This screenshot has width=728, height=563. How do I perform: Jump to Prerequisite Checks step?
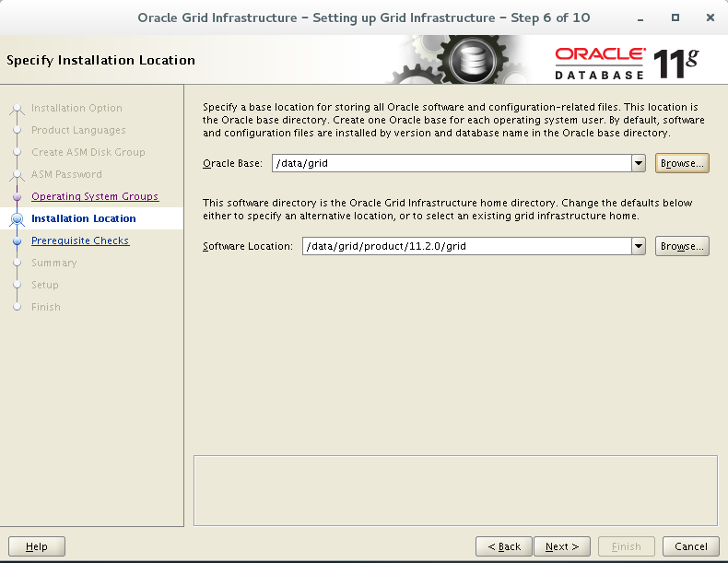[80, 240]
